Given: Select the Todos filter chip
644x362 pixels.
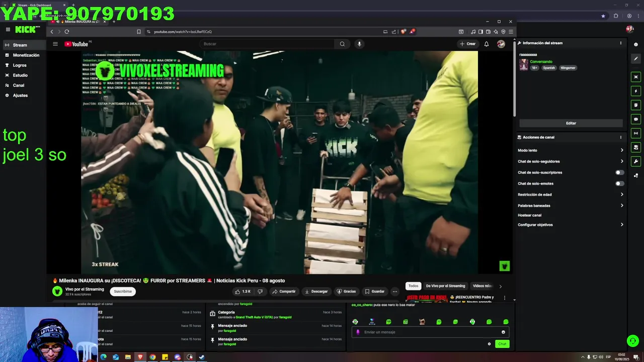Looking at the screenshot, I should (x=413, y=286).
